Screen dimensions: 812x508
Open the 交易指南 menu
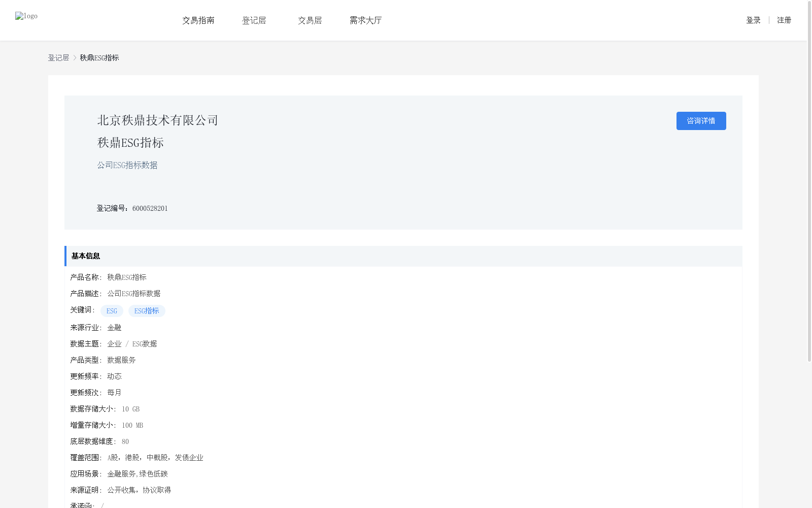coord(198,20)
